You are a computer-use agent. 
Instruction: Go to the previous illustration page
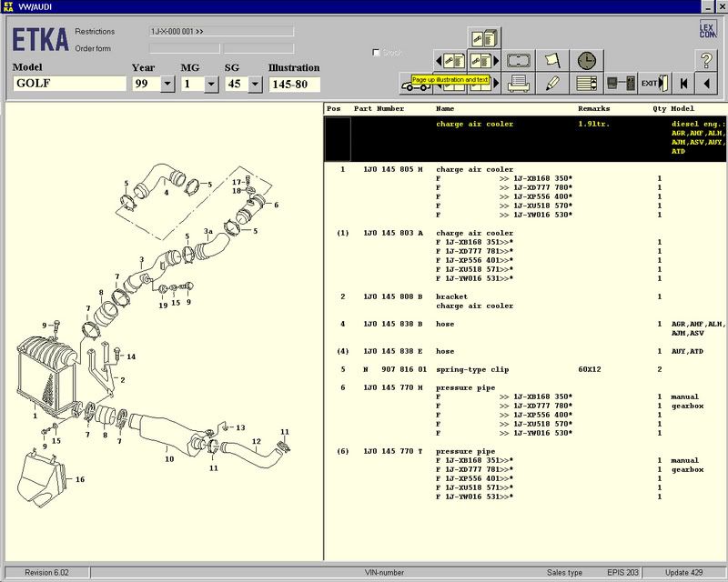pos(450,60)
